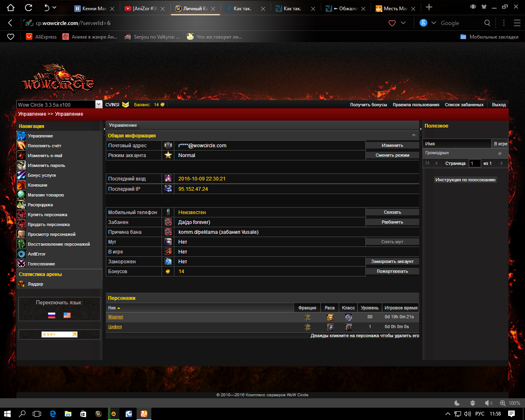
Task: Click the browser reload icon
Action: click(x=28, y=7)
